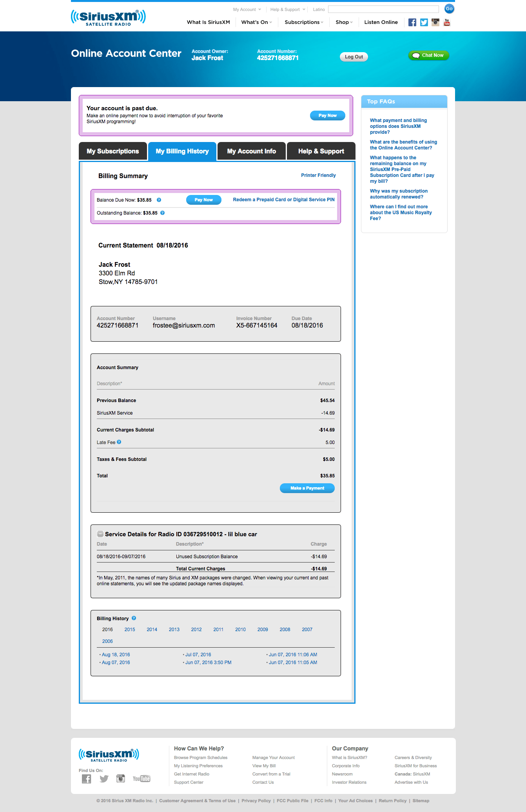Select billing history year 2015
Screen dimensions: 526x812
coord(130,630)
